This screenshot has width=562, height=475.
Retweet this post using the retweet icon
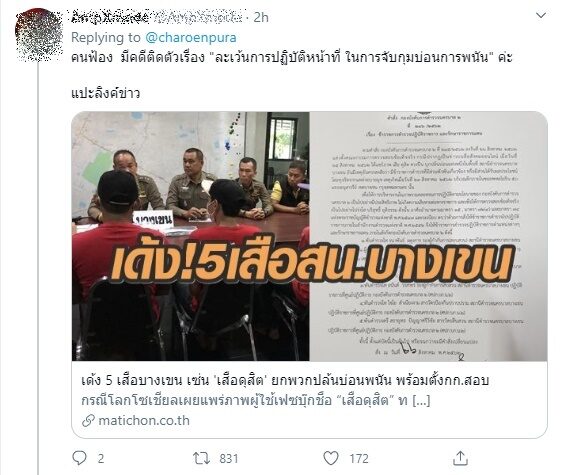point(201,458)
